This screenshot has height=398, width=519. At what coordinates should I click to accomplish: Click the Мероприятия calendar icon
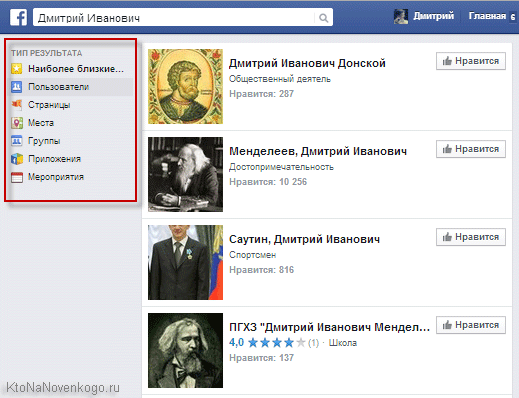17,177
